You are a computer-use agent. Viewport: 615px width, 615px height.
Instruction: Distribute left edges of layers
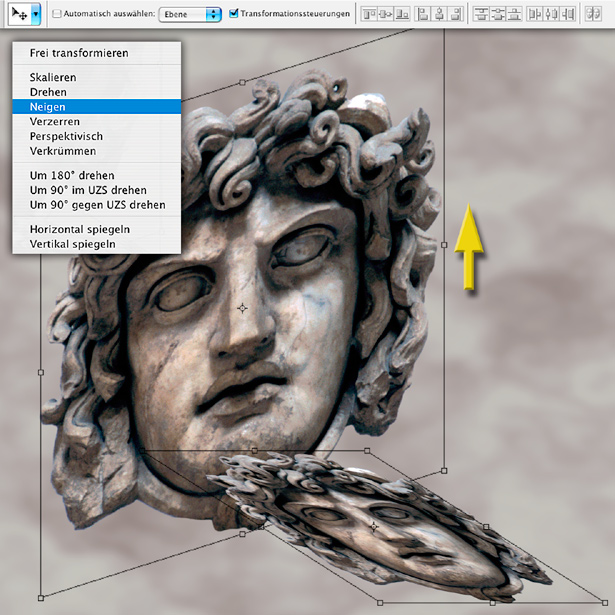(x=535, y=15)
